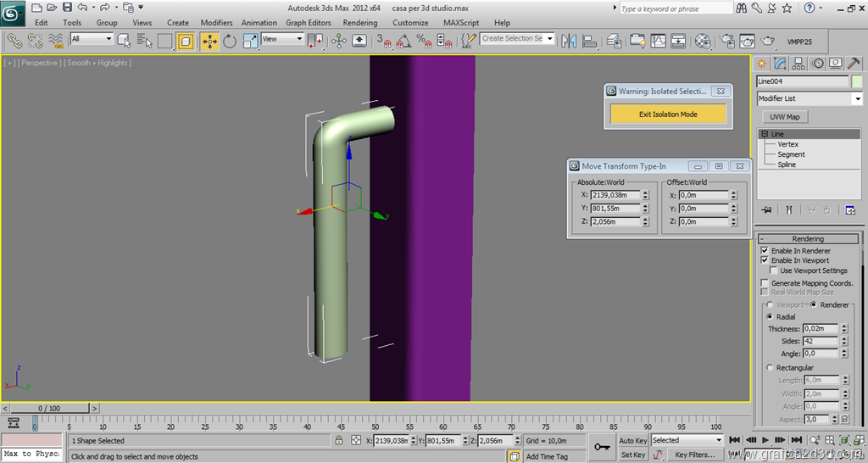Open the Material Editor icon

pos(703,41)
